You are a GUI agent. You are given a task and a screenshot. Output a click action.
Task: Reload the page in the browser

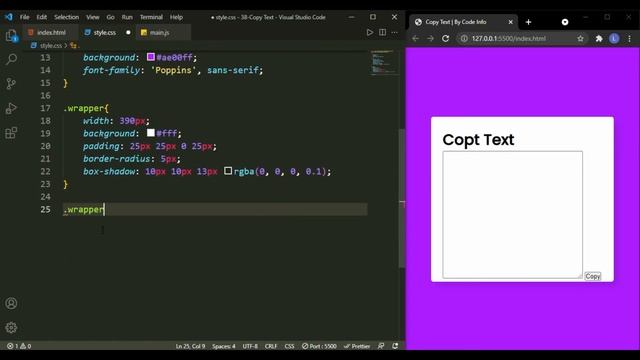[x=445, y=38]
